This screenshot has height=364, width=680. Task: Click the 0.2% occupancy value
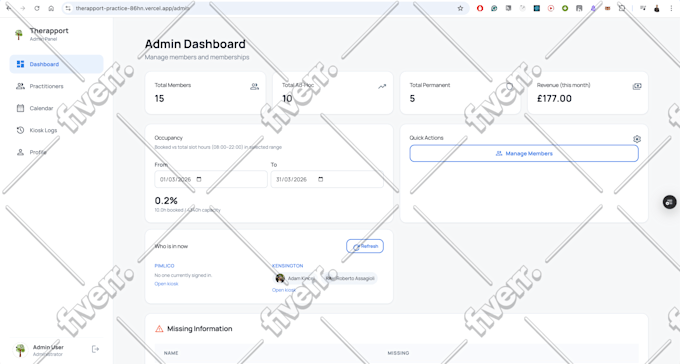pyautogui.click(x=166, y=200)
